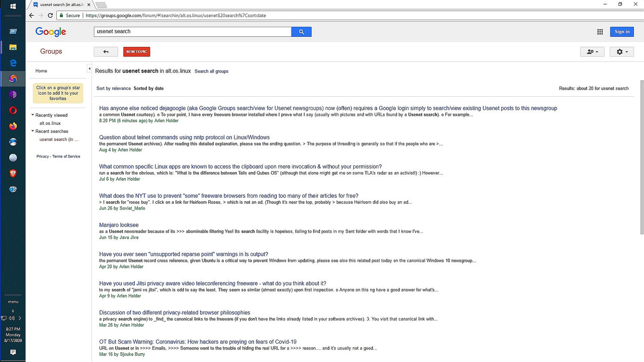Click the taskbar clock showing 8:27 PM
This screenshot has width=644, height=362.
click(13, 335)
